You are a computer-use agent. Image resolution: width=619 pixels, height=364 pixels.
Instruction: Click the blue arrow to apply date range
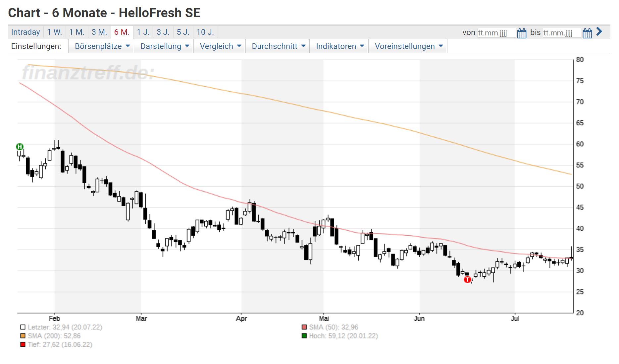pyautogui.click(x=599, y=31)
